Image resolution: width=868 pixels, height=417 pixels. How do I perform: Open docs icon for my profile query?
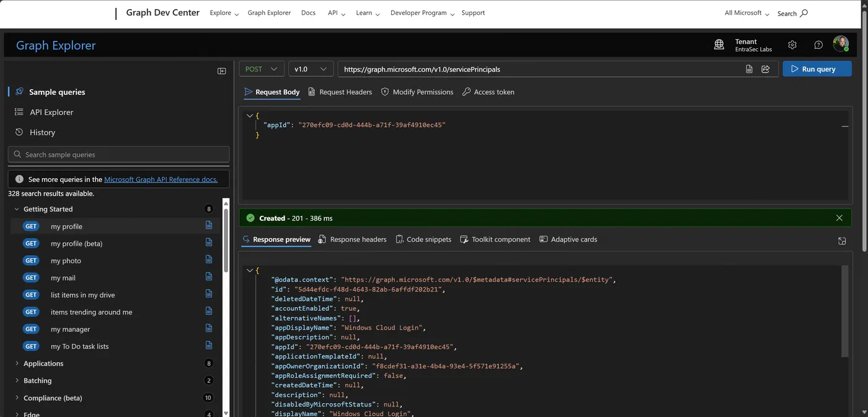209,225
